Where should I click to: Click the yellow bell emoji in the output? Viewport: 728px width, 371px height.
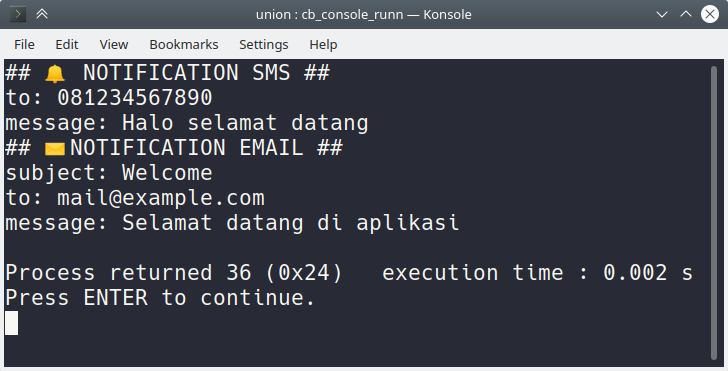pyautogui.click(x=55, y=74)
